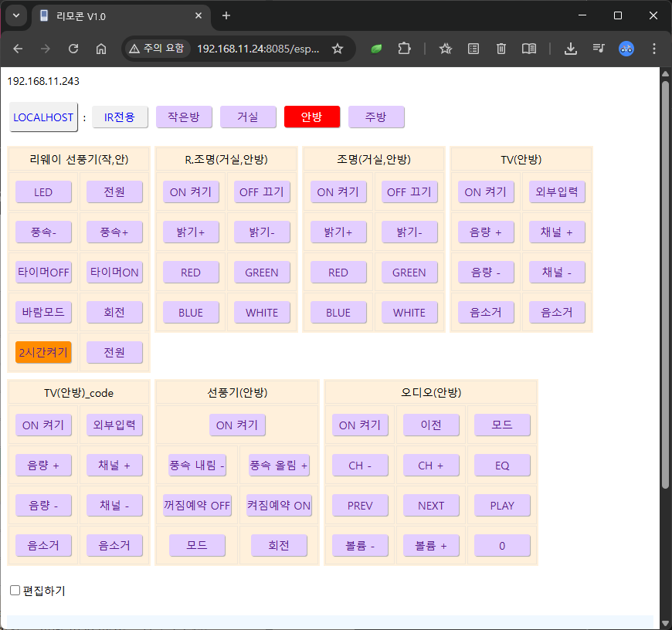Enable the 편집하기 checkbox
This screenshot has width=672, height=630.
coord(15,591)
